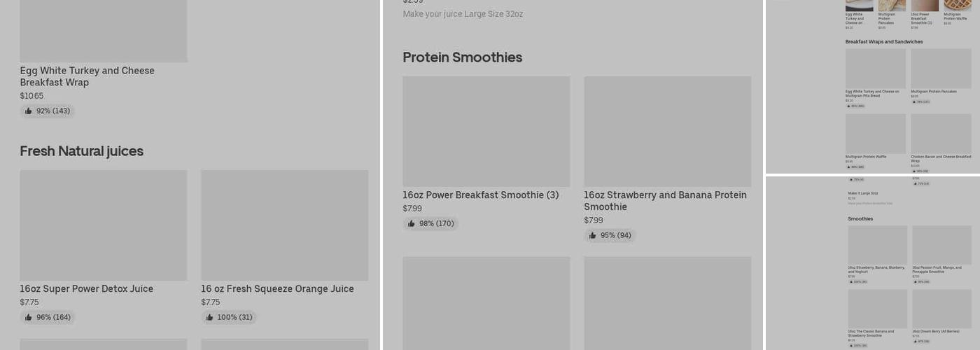Select the 16 oz Fresh Squeeze Orange Juice image

click(x=284, y=225)
